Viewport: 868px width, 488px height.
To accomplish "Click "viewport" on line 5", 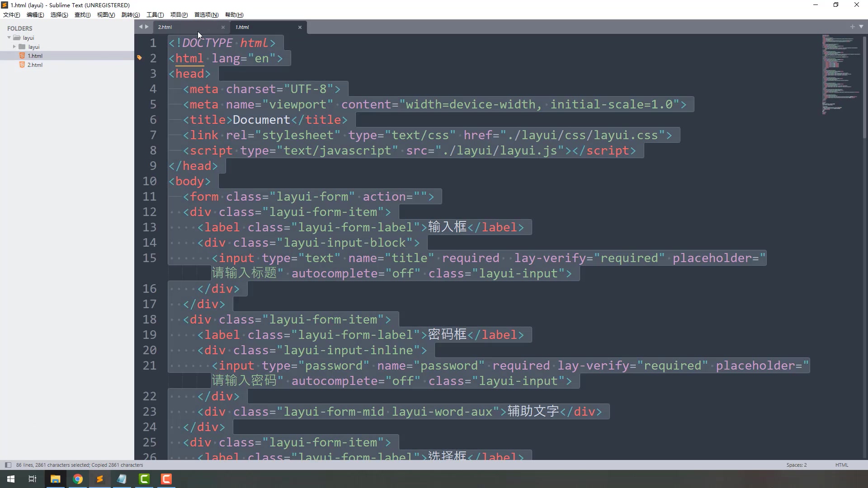I will click(297, 104).
